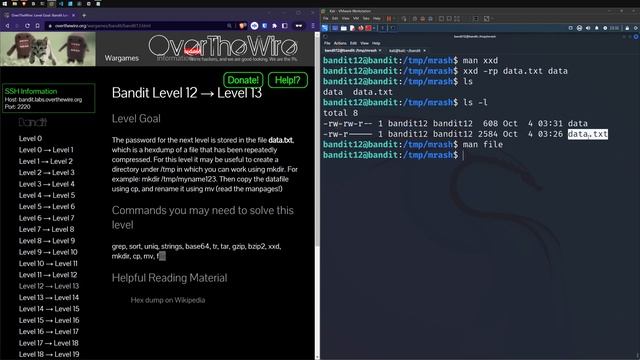Viewport: 640px width, 360px height.
Task: Open the VMware Tabs menu
Action: [366, 18]
